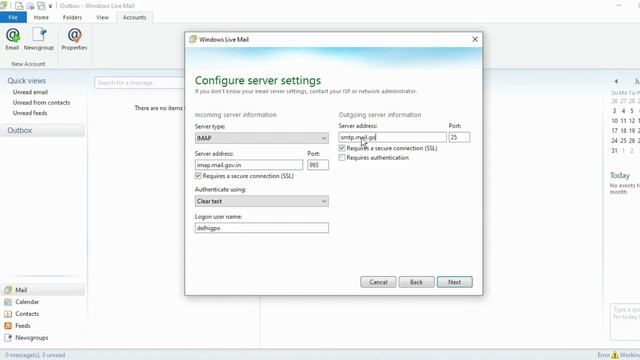Open account Properties icon
The width and height of the screenshot is (640, 360).
tap(74, 39)
